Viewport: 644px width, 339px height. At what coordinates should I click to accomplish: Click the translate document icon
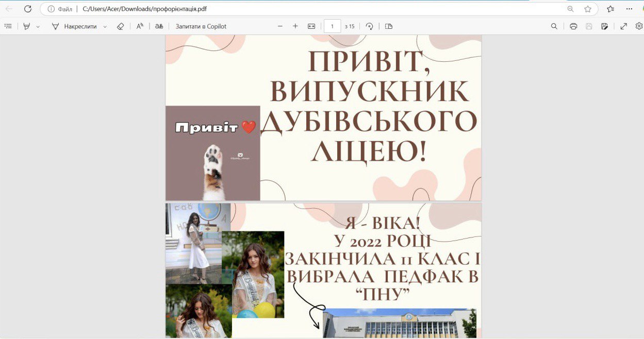159,26
